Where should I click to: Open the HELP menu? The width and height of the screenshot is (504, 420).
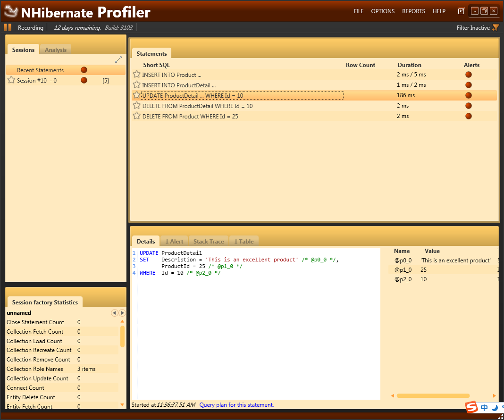[x=439, y=11]
